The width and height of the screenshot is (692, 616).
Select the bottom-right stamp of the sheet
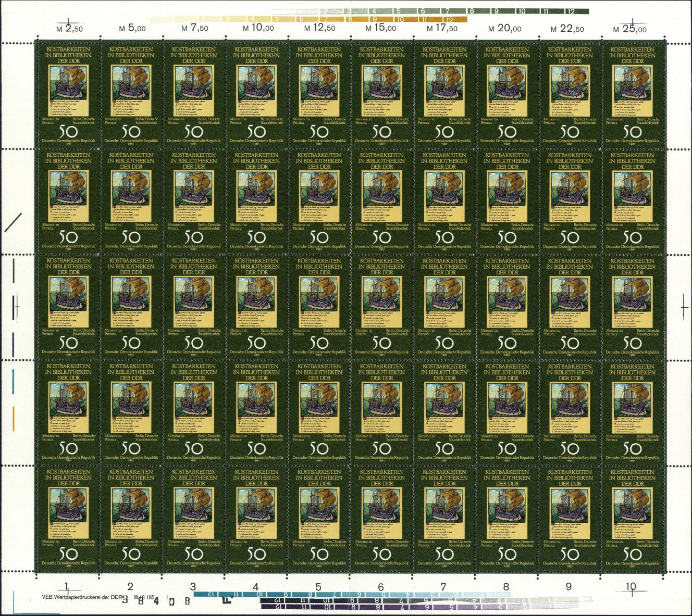click(x=632, y=517)
